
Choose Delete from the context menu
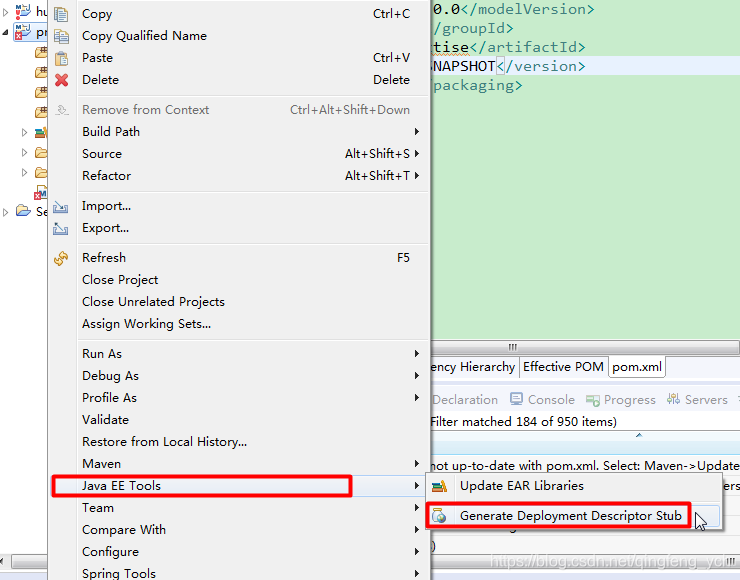pyautogui.click(x=240, y=80)
